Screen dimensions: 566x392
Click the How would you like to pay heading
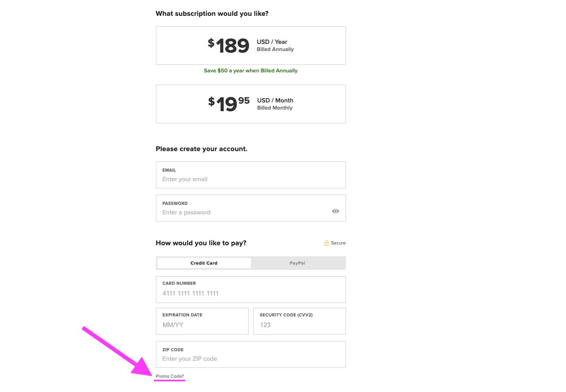201,243
